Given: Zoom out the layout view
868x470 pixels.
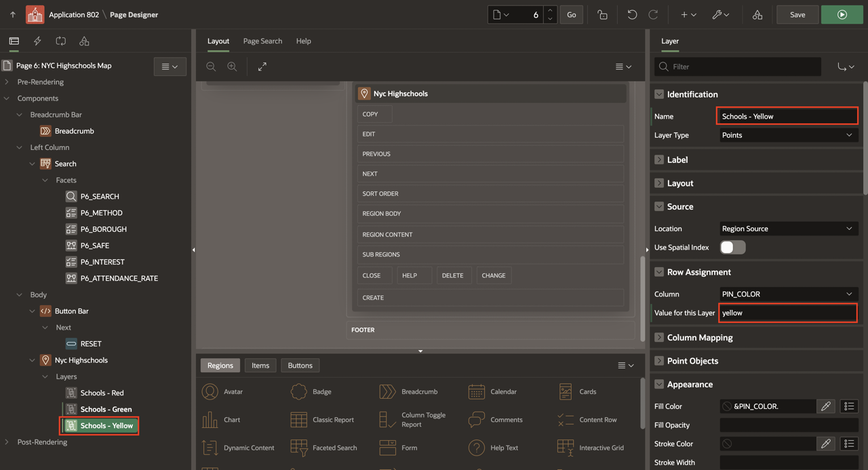Looking at the screenshot, I should tap(212, 66).
